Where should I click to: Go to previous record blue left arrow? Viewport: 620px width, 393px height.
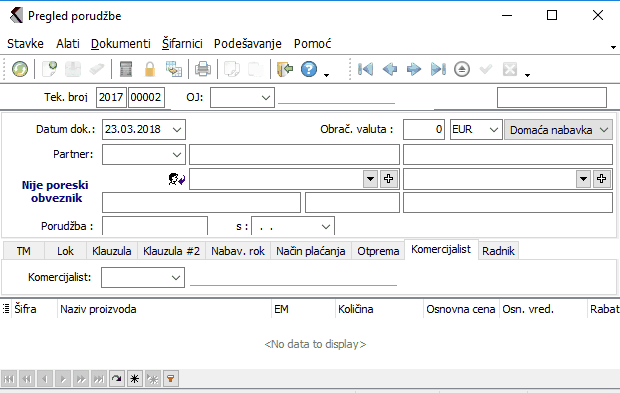tap(390, 69)
